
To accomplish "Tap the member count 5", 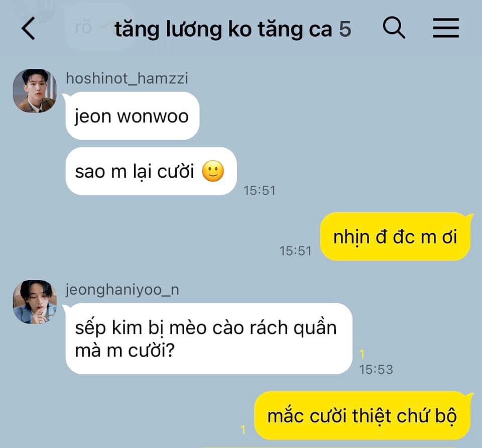I will point(345,30).
